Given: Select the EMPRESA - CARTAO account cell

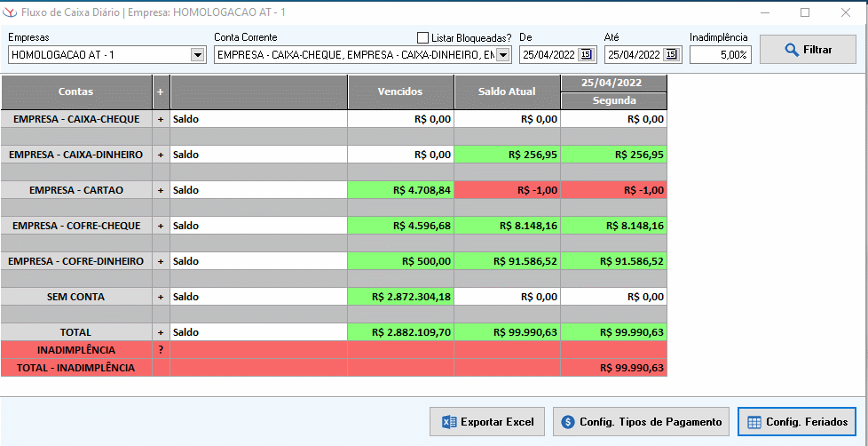Looking at the screenshot, I should 76,190.
